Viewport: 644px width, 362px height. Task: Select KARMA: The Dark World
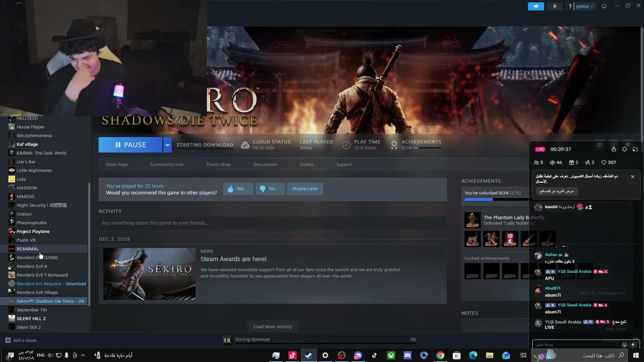coord(41,153)
